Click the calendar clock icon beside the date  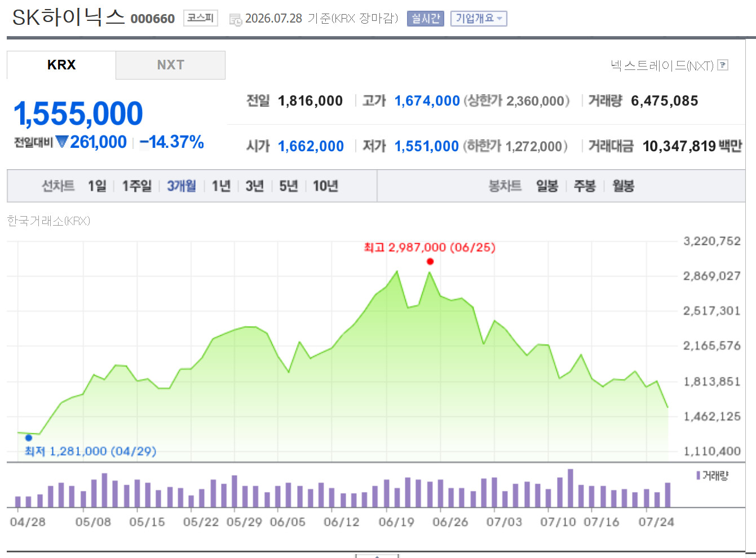pyautogui.click(x=236, y=20)
